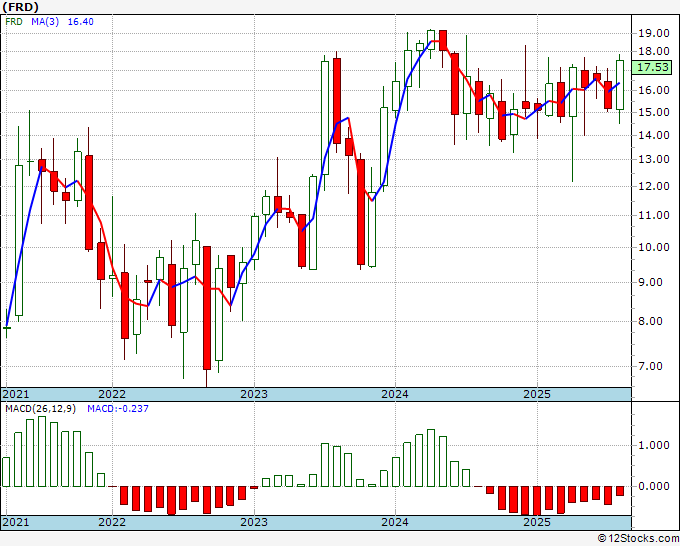This screenshot has height=546, width=680.
Task: Click the MACD(26,12,9) panel label
Action: coord(40,409)
